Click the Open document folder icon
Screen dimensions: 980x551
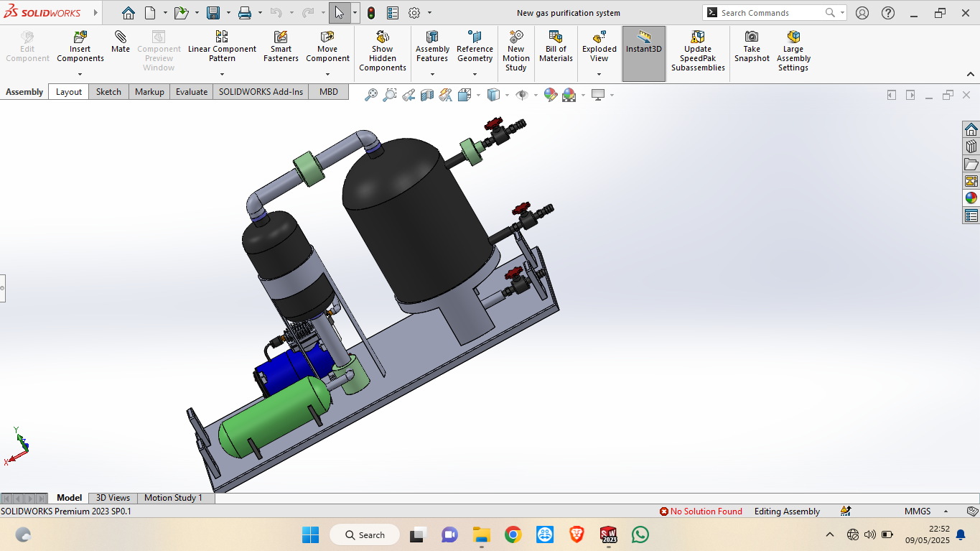181,13
